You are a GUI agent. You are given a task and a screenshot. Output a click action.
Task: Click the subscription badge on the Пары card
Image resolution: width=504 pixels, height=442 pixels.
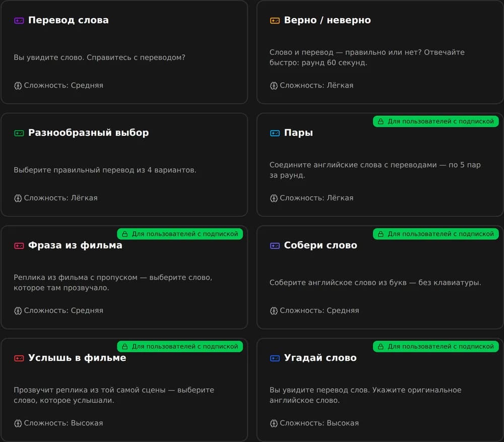[435, 121]
